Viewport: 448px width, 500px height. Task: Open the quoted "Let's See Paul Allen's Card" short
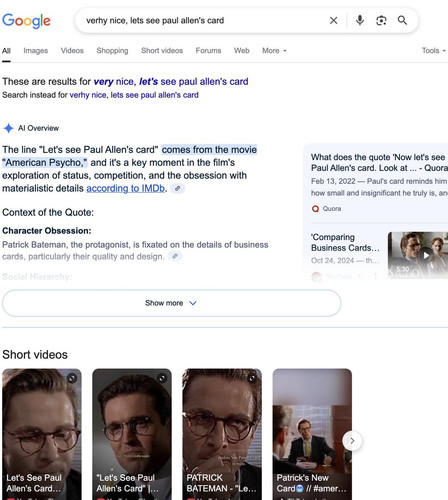point(132,434)
